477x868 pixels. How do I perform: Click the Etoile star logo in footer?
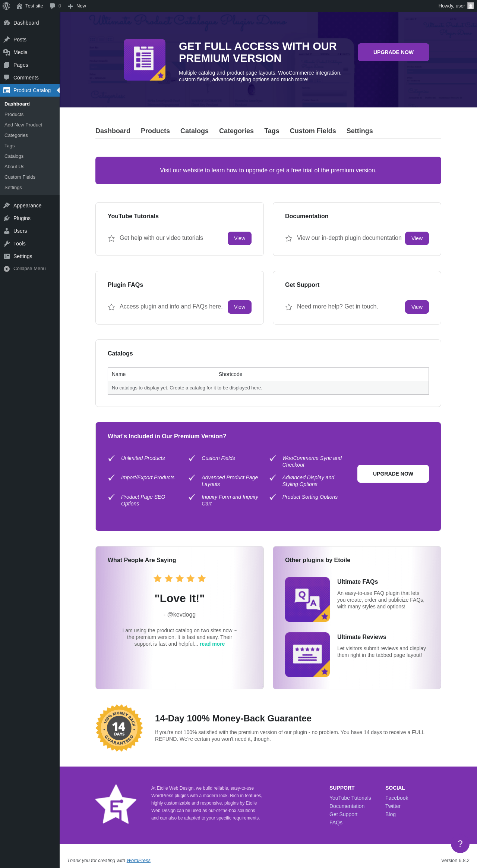click(116, 804)
